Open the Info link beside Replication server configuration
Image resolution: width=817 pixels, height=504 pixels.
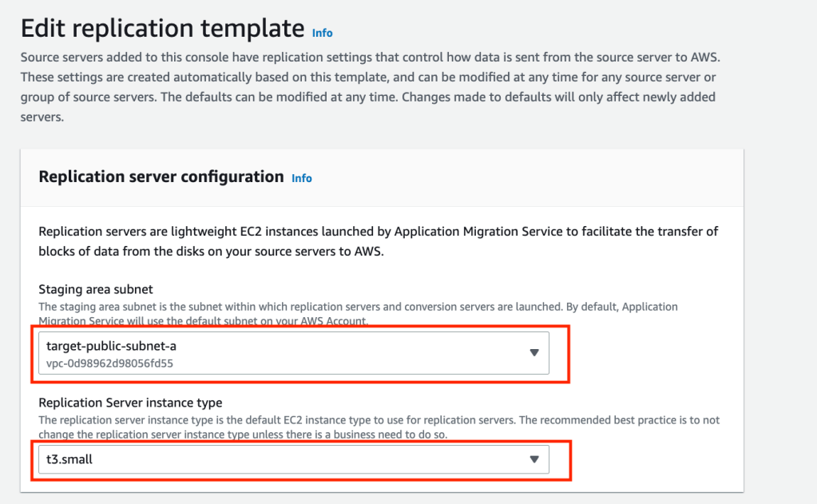[302, 178]
